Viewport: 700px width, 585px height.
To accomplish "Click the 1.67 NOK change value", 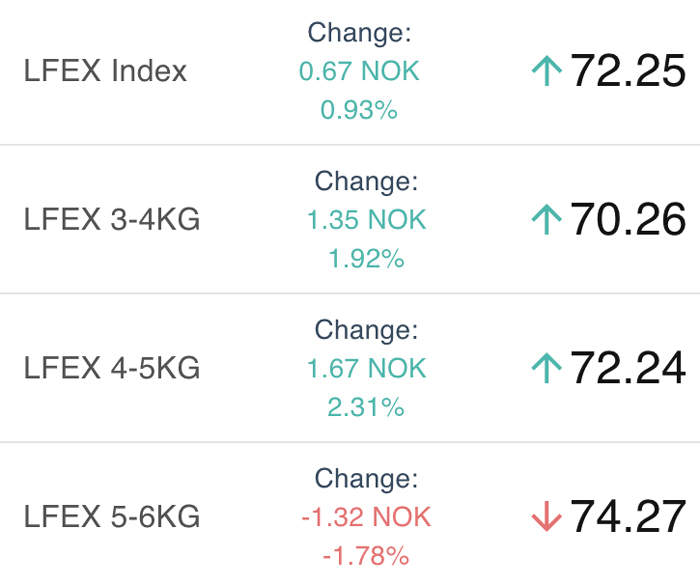I will [x=367, y=368].
